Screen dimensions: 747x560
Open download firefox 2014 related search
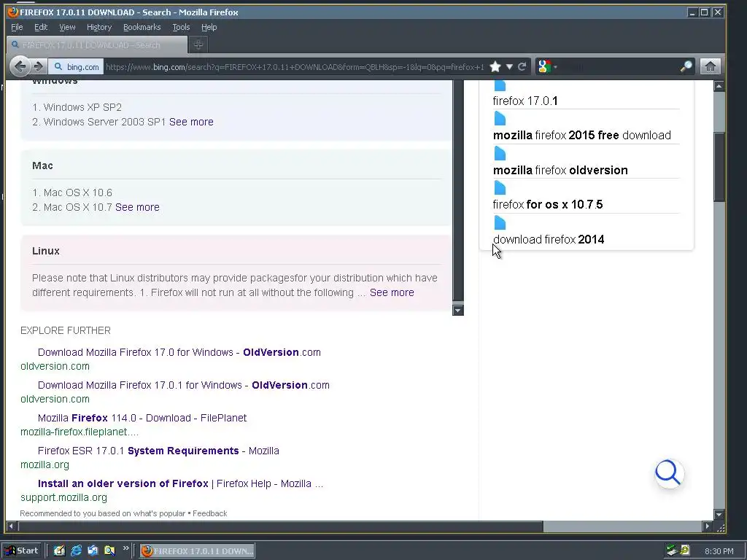pyautogui.click(x=549, y=239)
